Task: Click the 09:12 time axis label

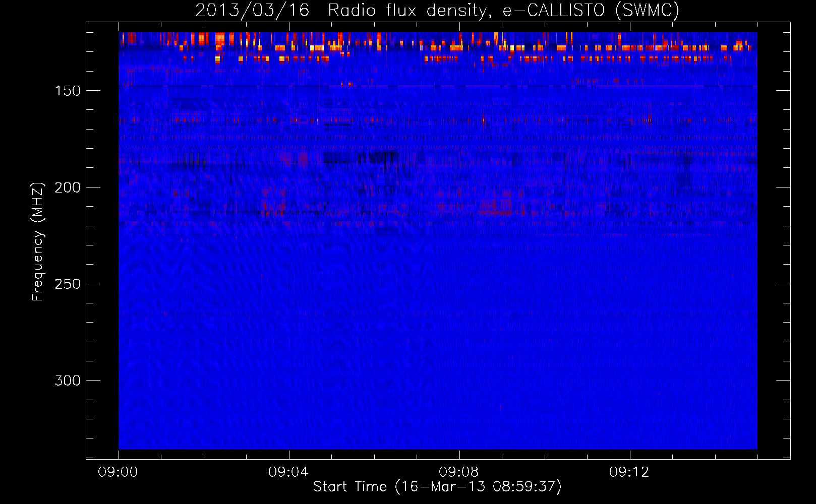Action: click(x=629, y=472)
